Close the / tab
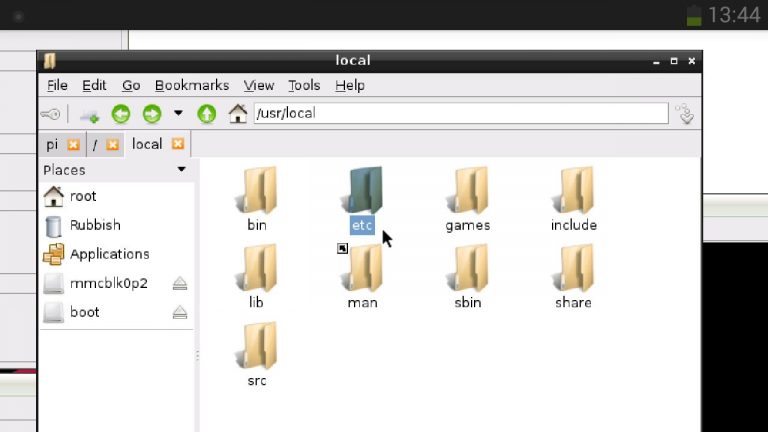The width and height of the screenshot is (768, 432). click(113, 144)
